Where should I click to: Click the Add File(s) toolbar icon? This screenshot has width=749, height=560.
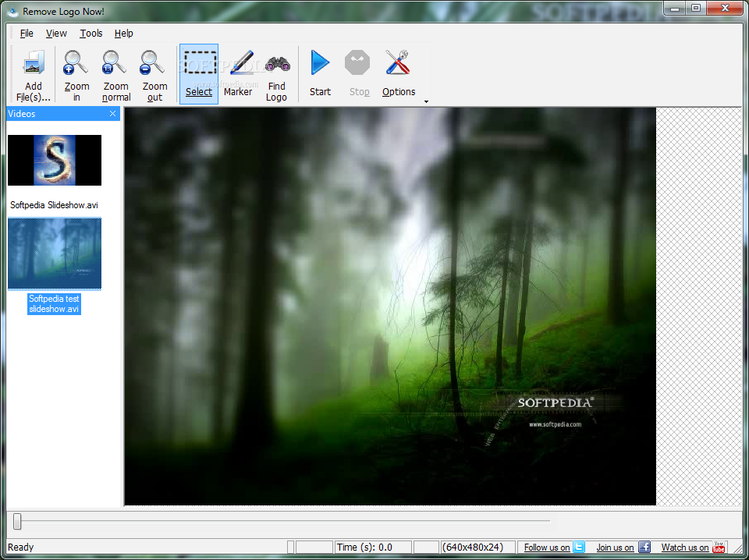34,62
